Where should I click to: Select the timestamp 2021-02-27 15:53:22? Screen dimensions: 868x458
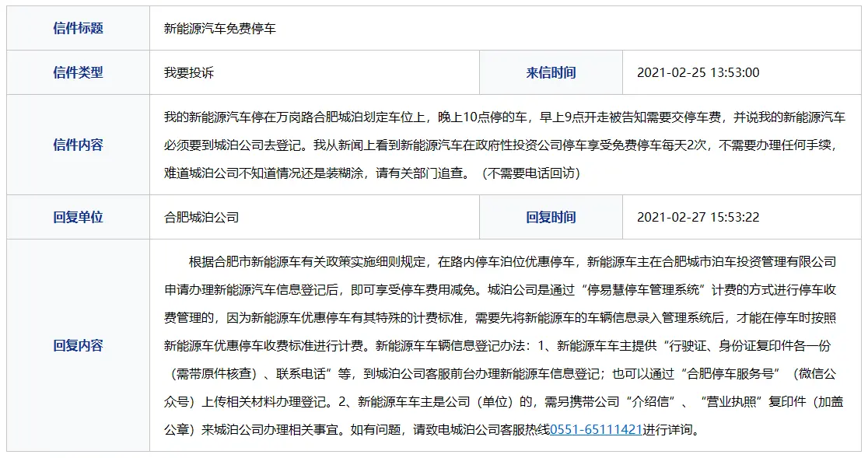coord(698,218)
